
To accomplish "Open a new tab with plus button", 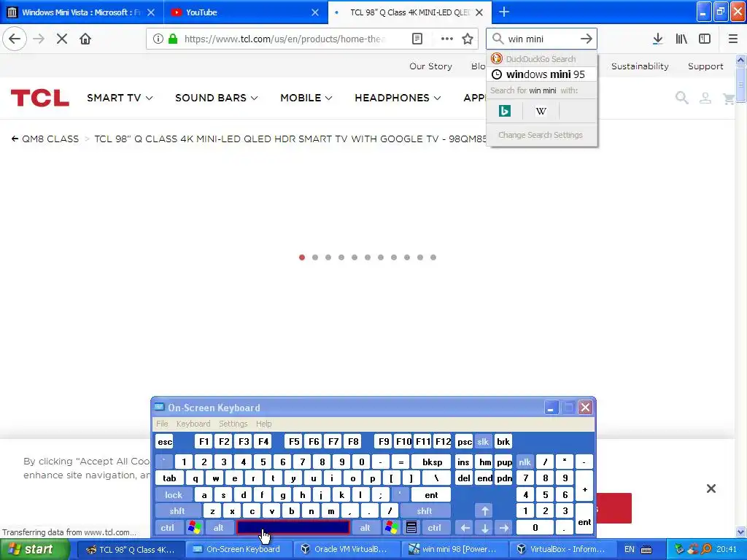I will pyautogui.click(x=504, y=12).
